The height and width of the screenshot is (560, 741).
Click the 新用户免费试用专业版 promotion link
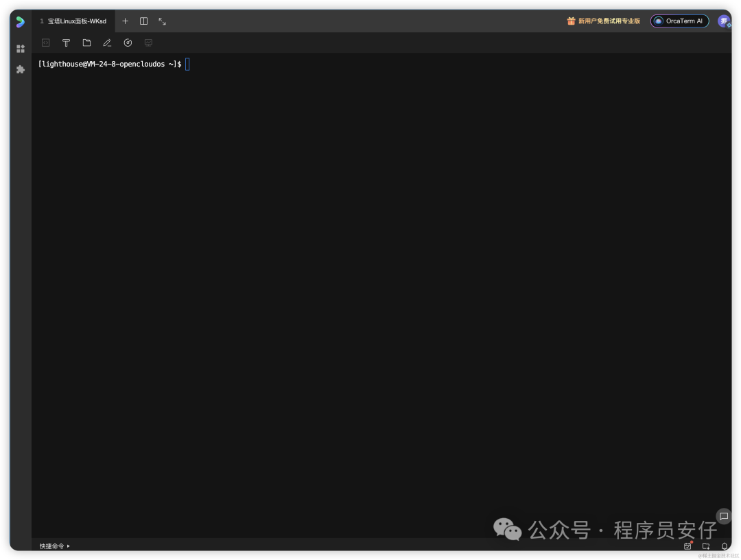[604, 21]
